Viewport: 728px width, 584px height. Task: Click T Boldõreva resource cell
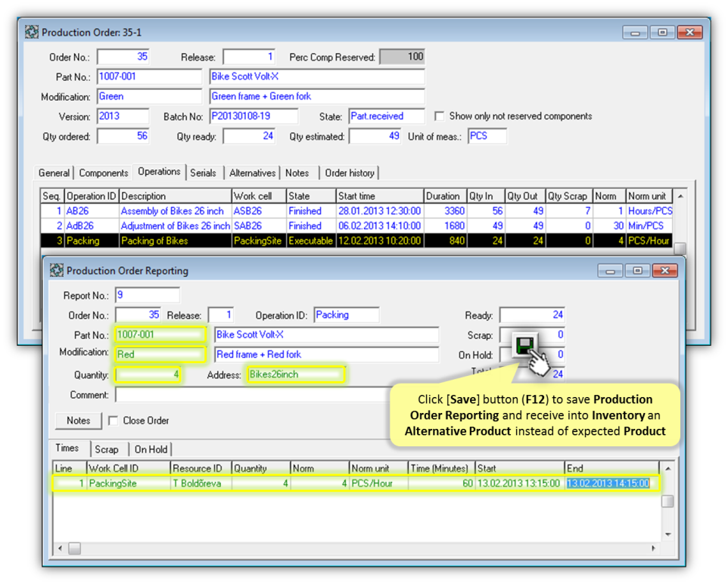tap(201, 483)
